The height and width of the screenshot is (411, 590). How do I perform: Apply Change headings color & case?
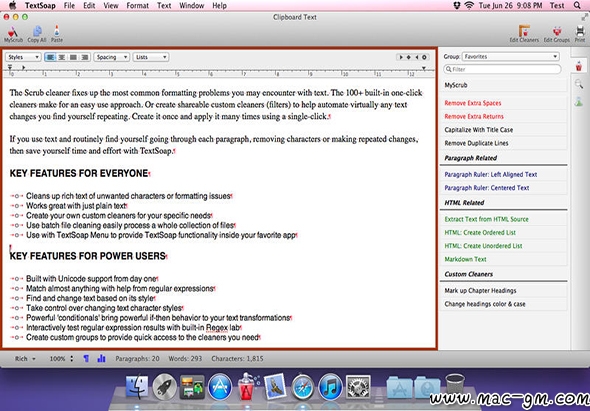click(503, 304)
